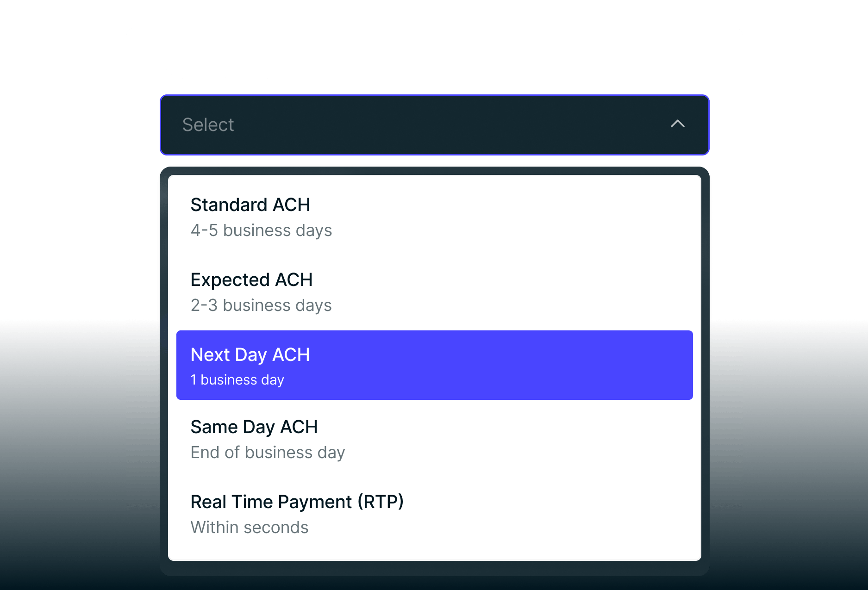The image size is (868, 590).
Task: Click the blue highlighted option row
Action: pyautogui.click(x=434, y=365)
